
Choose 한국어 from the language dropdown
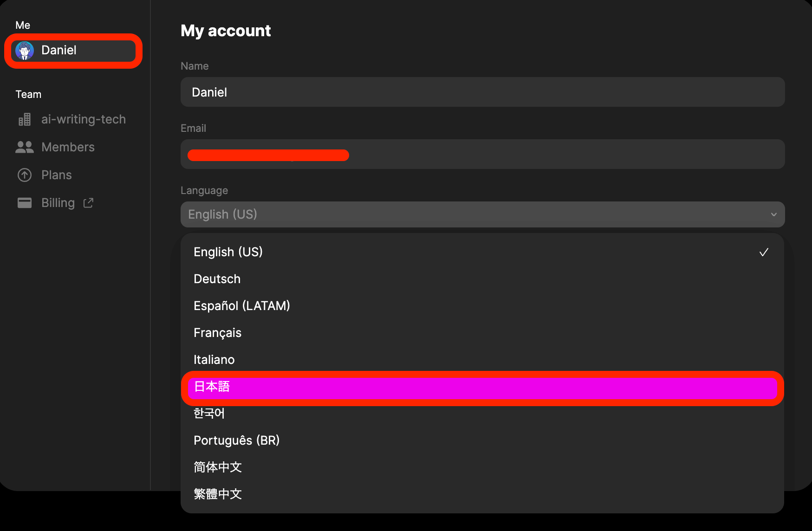(209, 414)
